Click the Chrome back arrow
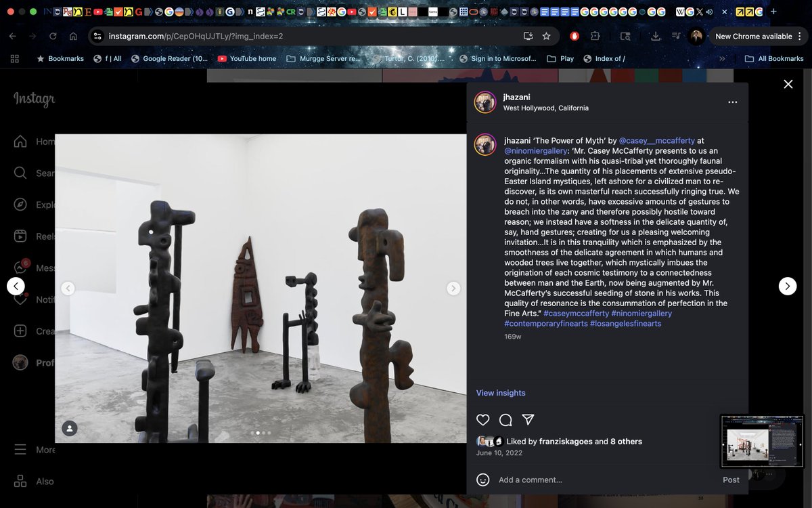The image size is (812, 508). (x=14, y=36)
